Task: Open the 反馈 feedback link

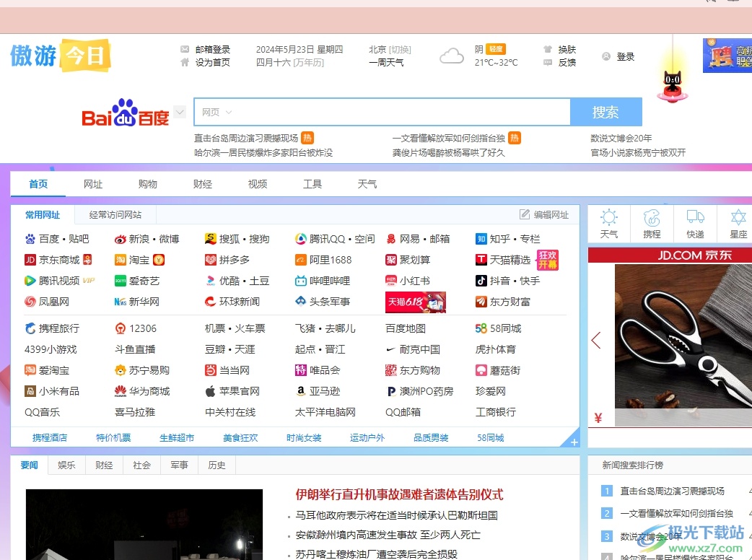Action: tap(567, 62)
